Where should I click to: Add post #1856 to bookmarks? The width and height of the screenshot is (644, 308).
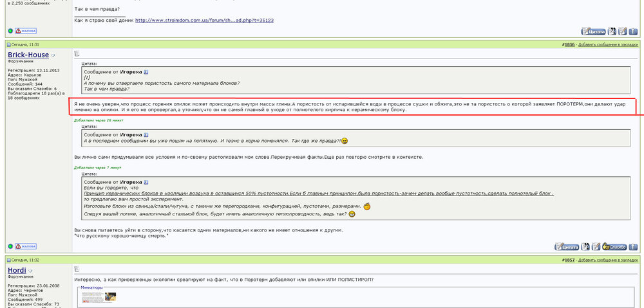click(609, 44)
